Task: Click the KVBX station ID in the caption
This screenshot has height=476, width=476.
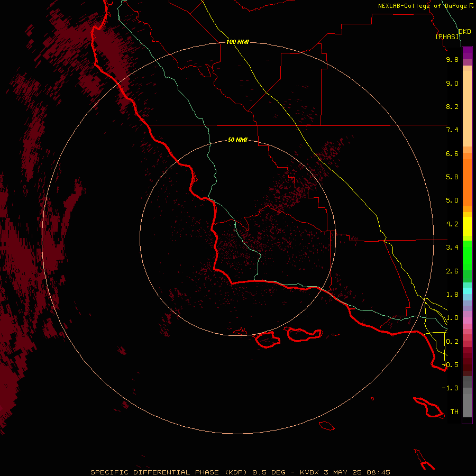Action: point(309,472)
